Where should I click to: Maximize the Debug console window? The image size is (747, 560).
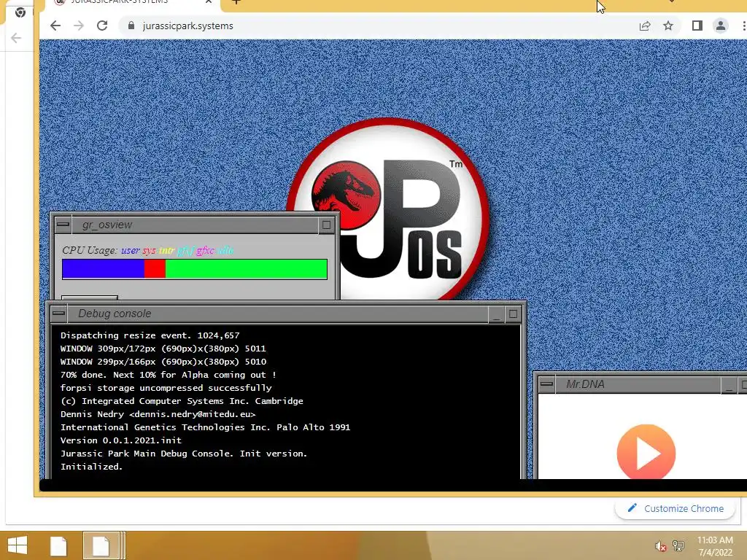513,314
